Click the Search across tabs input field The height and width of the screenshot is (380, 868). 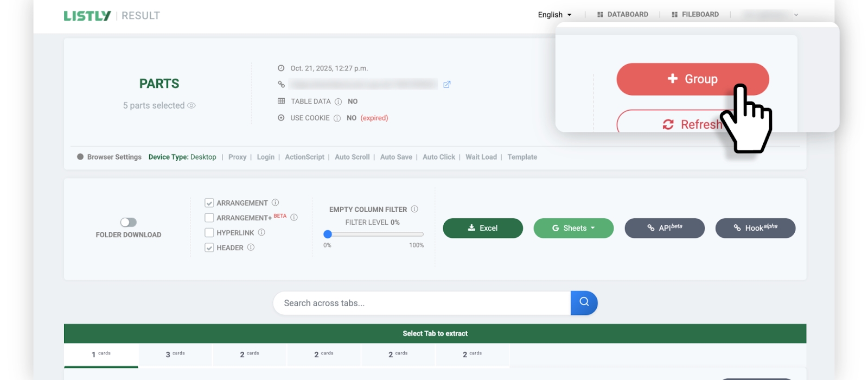pyautogui.click(x=422, y=303)
